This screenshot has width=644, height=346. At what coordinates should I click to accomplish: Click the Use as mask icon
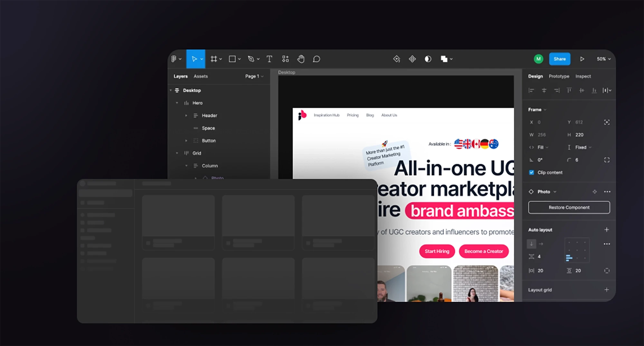pos(428,59)
